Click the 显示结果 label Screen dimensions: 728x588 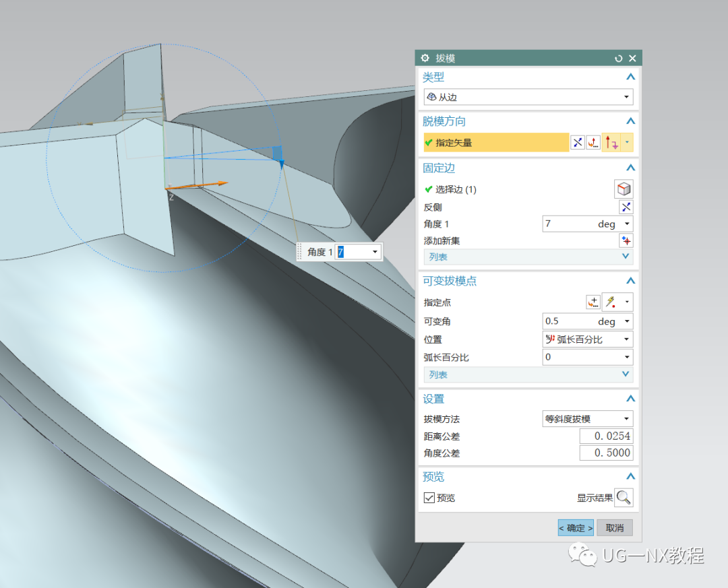[595, 498]
